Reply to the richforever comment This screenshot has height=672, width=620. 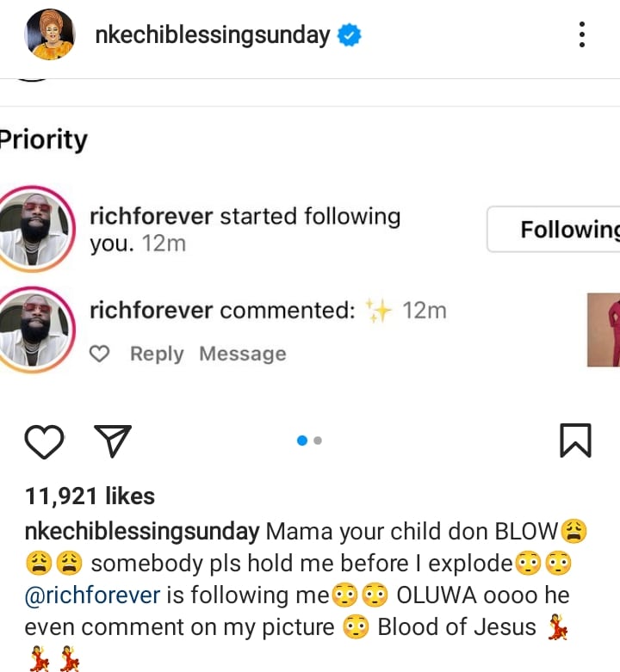coord(157,354)
